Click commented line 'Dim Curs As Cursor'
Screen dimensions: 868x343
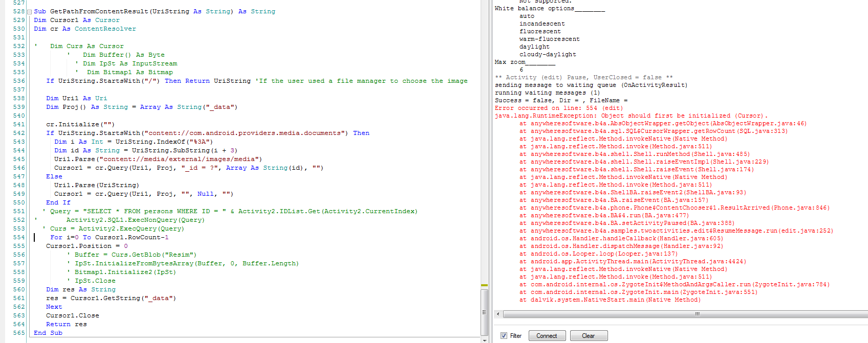(x=79, y=46)
